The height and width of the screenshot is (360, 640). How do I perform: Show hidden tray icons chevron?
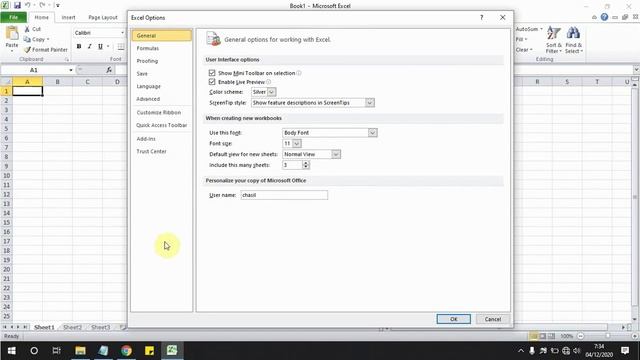521,350
